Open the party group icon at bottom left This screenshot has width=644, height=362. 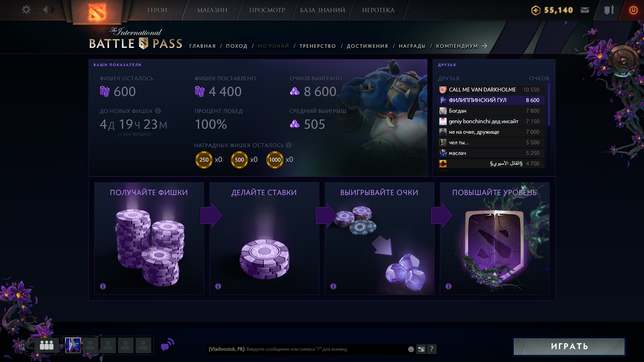(x=47, y=345)
